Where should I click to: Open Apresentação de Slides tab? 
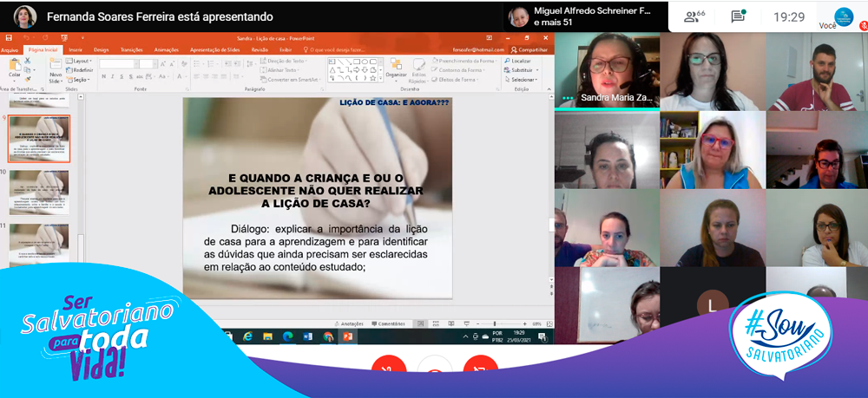[214, 49]
